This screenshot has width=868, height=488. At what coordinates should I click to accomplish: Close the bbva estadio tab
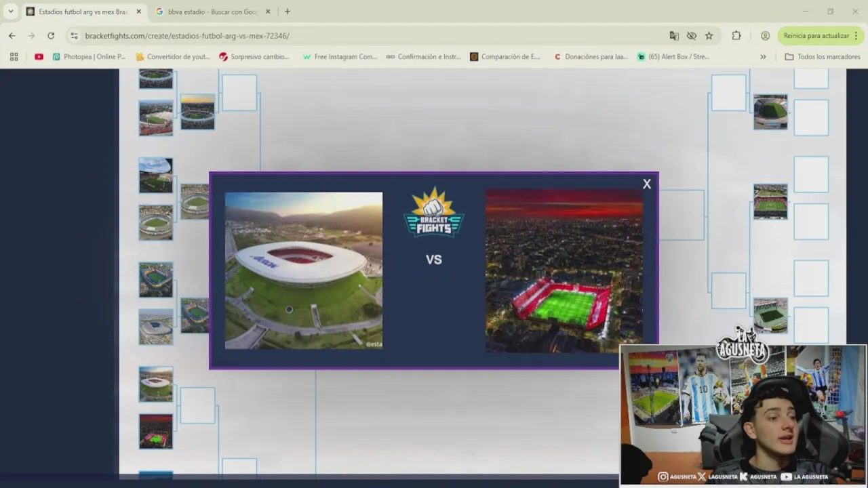click(x=268, y=12)
